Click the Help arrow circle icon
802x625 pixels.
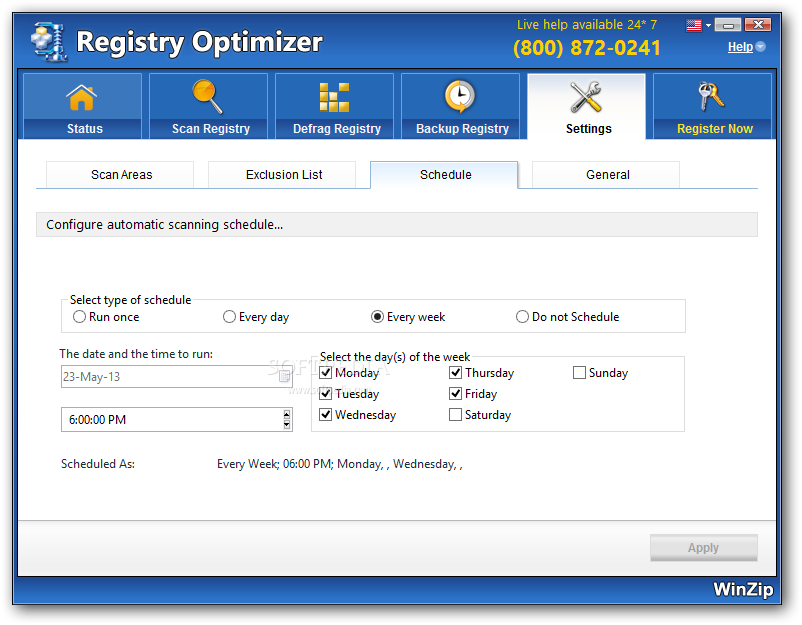point(761,47)
